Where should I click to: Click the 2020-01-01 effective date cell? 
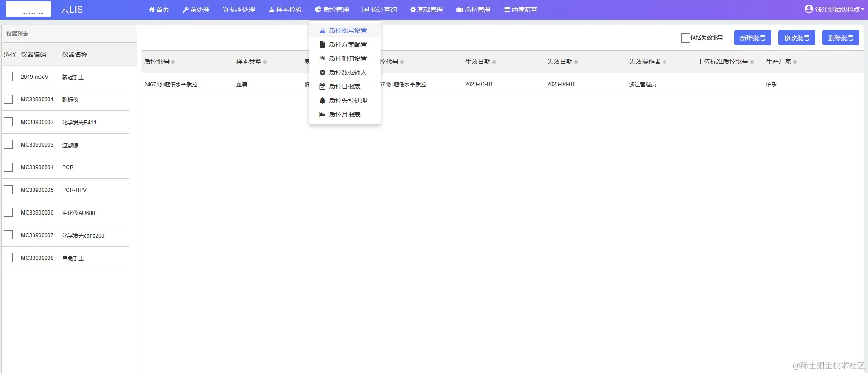click(479, 84)
